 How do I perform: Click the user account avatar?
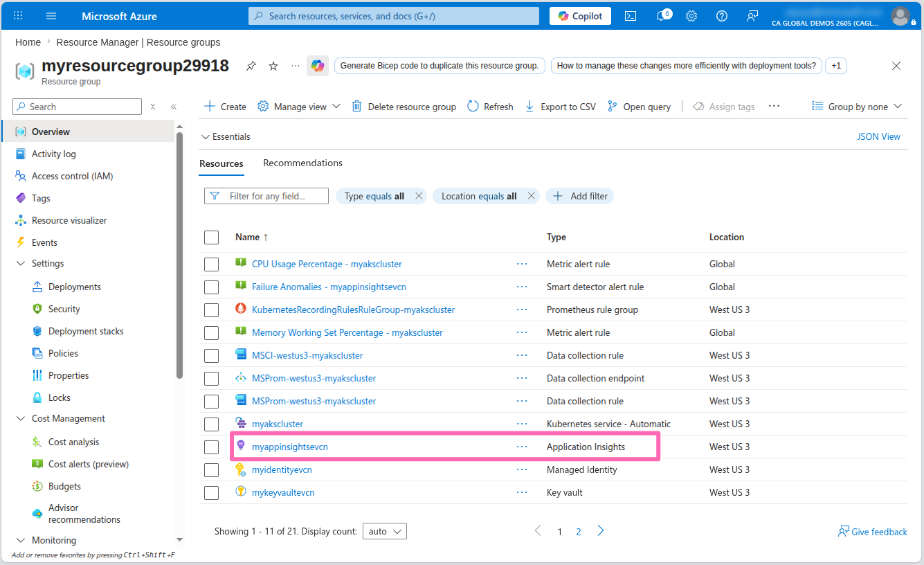coord(900,16)
